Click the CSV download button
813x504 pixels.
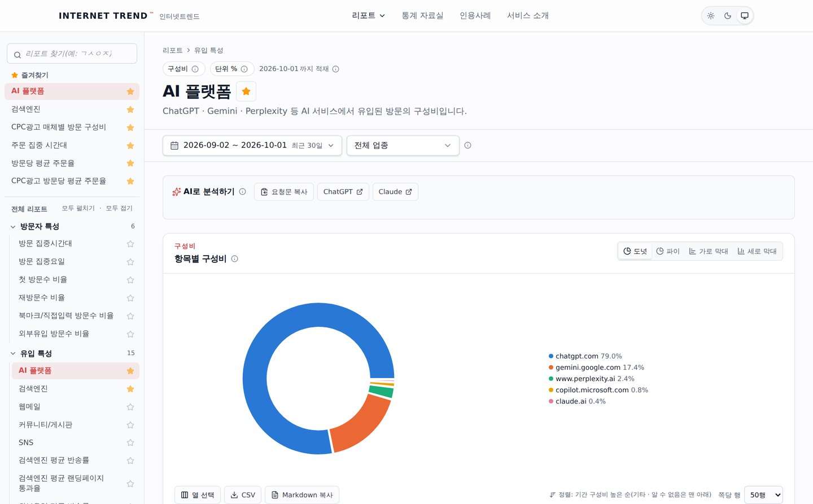[243, 495]
